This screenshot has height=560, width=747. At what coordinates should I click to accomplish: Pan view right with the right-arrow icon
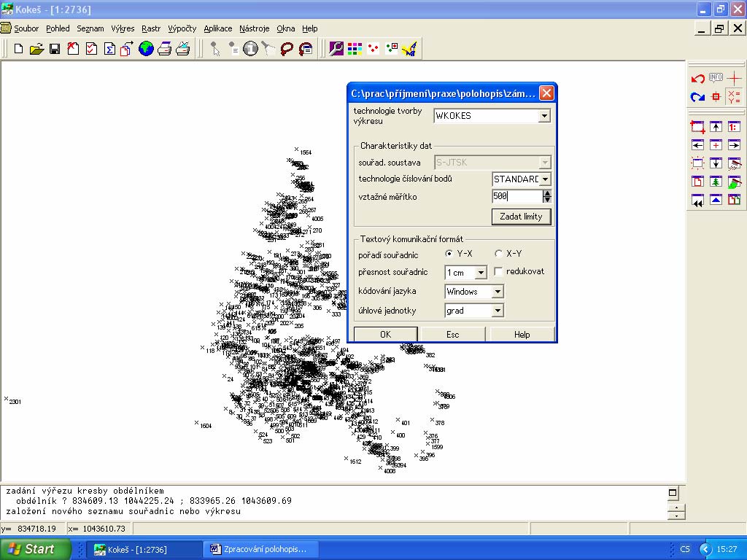pos(734,145)
